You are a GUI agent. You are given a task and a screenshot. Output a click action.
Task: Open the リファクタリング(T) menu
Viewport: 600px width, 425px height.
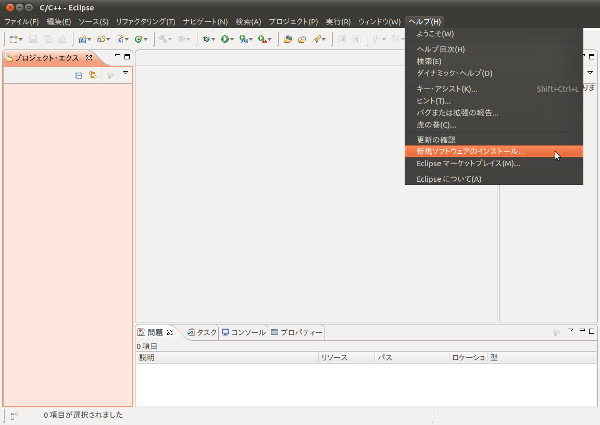pos(145,21)
